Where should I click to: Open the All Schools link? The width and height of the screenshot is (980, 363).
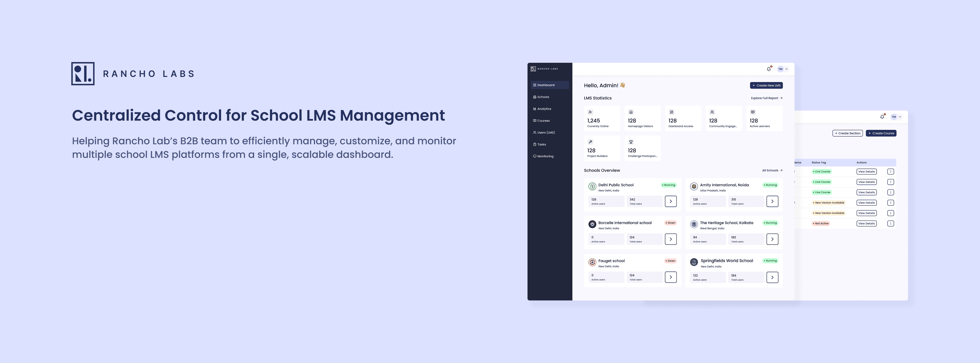click(x=772, y=170)
